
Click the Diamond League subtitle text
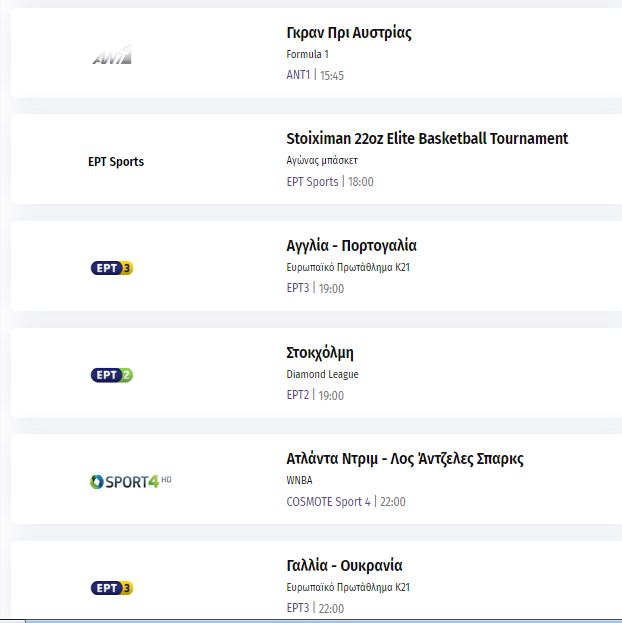pyautogui.click(x=322, y=374)
